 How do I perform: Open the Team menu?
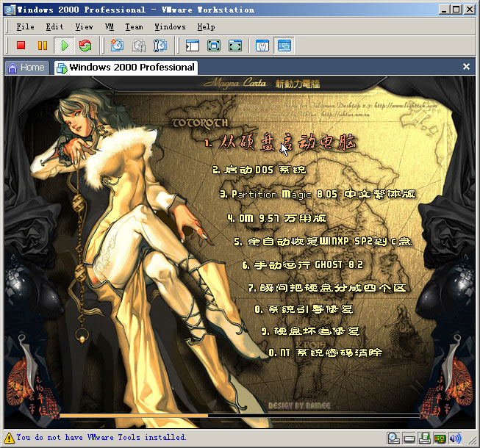click(x=134, y=27)
